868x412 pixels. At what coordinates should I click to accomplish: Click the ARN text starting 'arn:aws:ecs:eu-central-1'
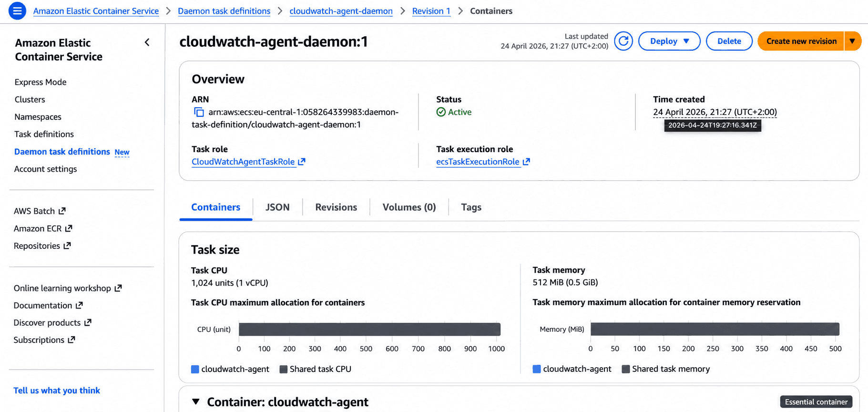pos(295,118)
